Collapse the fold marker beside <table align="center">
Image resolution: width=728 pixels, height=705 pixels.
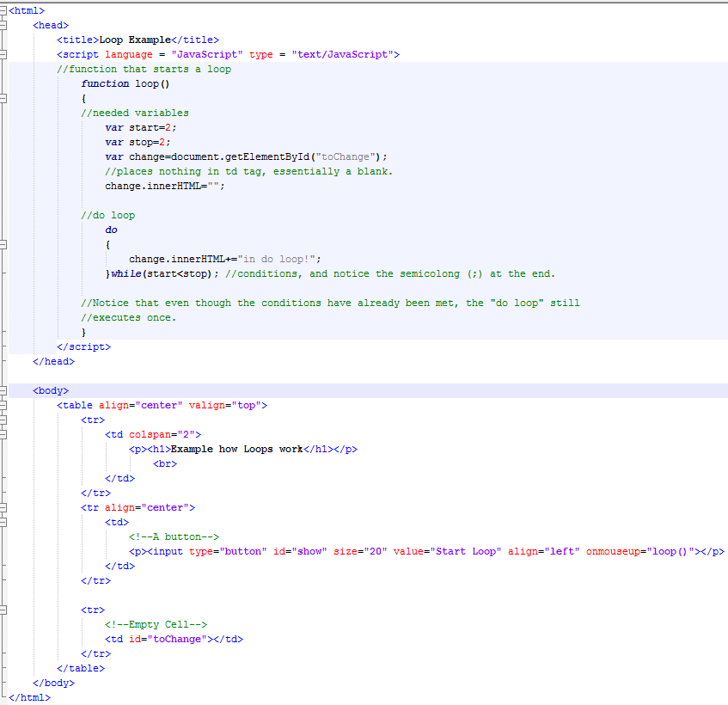[3, 405]
